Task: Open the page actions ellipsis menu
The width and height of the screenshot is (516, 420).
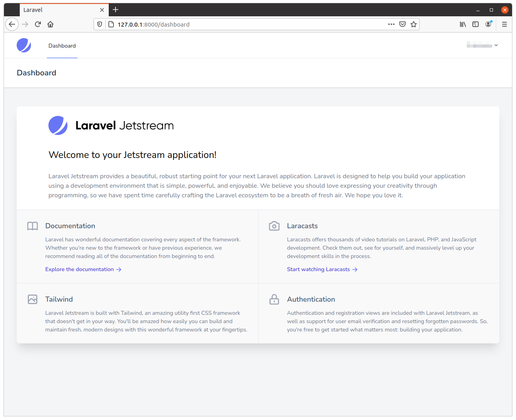Action: tap(391, 24)
